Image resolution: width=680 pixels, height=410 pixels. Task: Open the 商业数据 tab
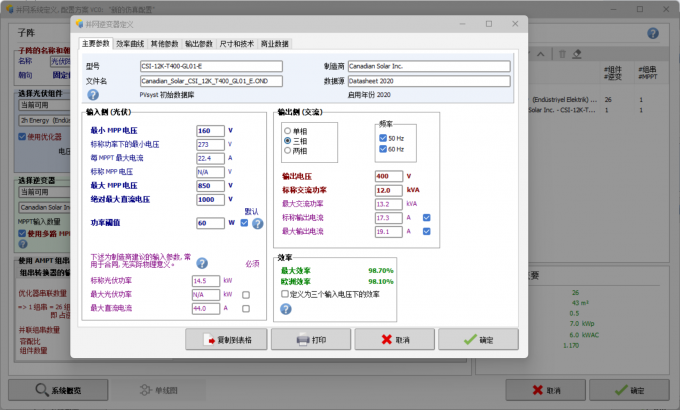pyautogui.click(x=275, y=44)
